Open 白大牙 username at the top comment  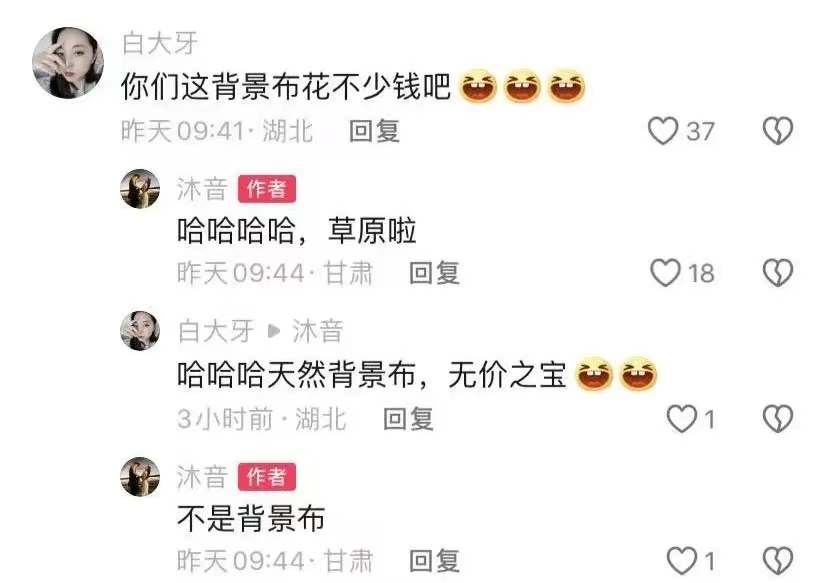(160, 43)
